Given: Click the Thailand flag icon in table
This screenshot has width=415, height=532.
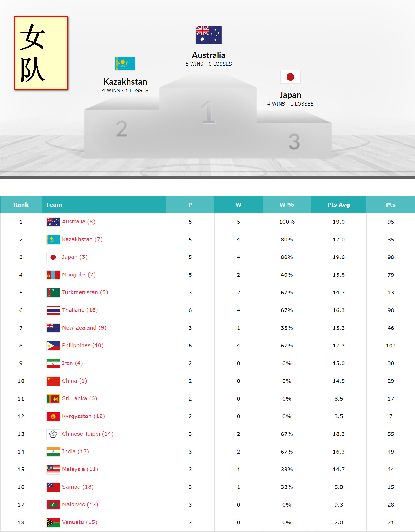Looking at the screenshot, I should (x=53, y=310).
